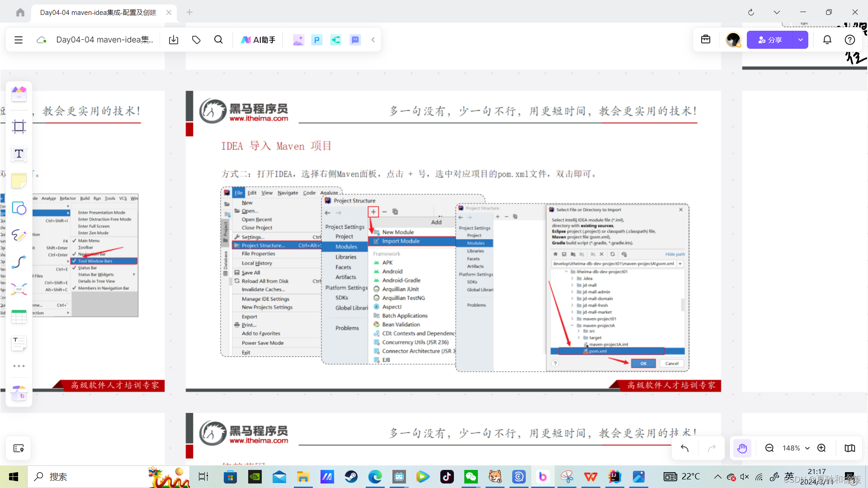Viewport: 868px width, 488px height.
Task: Click the purple image generation icon
Action: pos(298,40)
